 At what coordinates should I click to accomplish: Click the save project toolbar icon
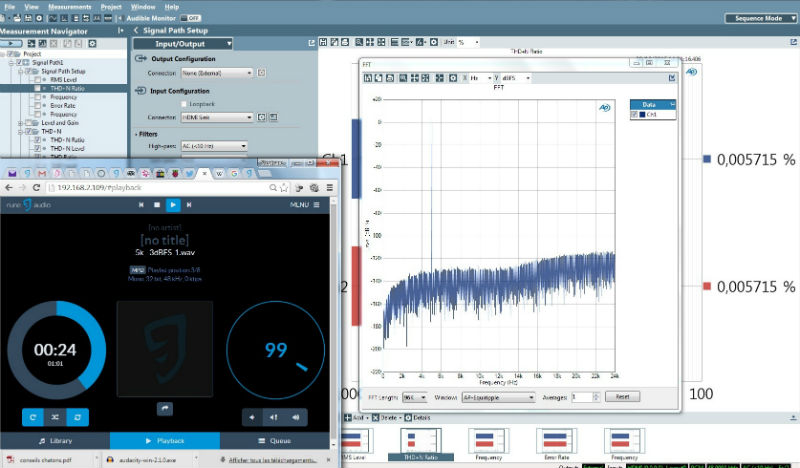[28, 18]
